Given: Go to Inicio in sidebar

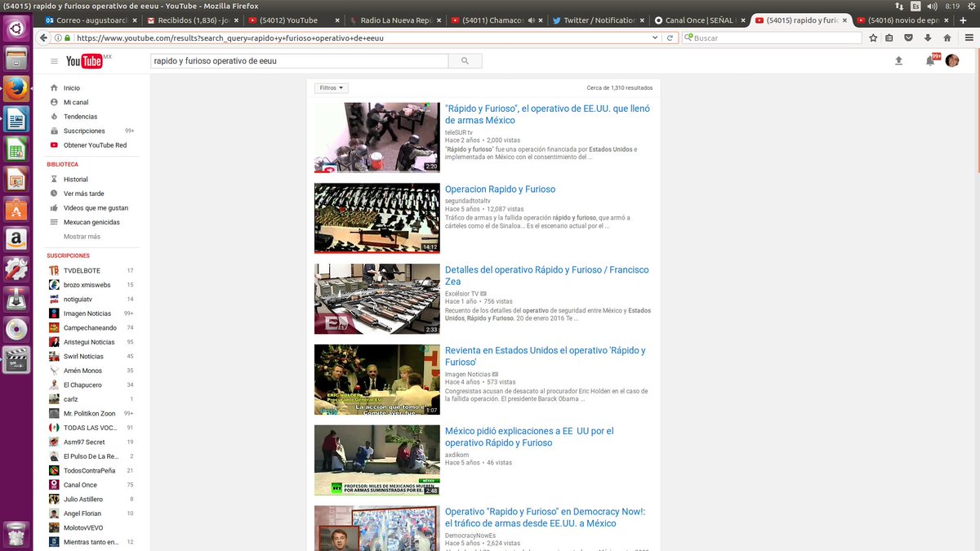Looking at the screenshot, I should [x=72, y=88].
